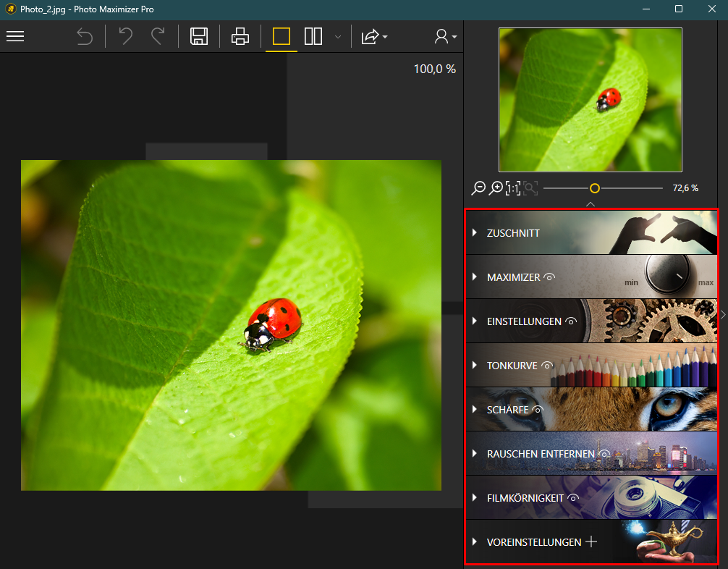The width and height of the screenshot is (728, 569).
Task: Zoom out using the minus magnifier
Action: click(478, 188)
